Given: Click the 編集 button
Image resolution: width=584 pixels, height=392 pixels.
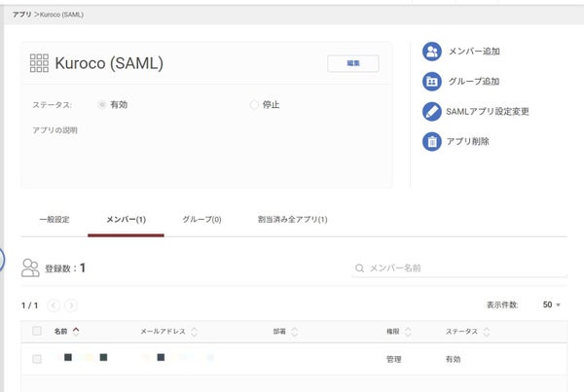Looking at the screenshot, I should pyautogui.click(x=353, y=63).
